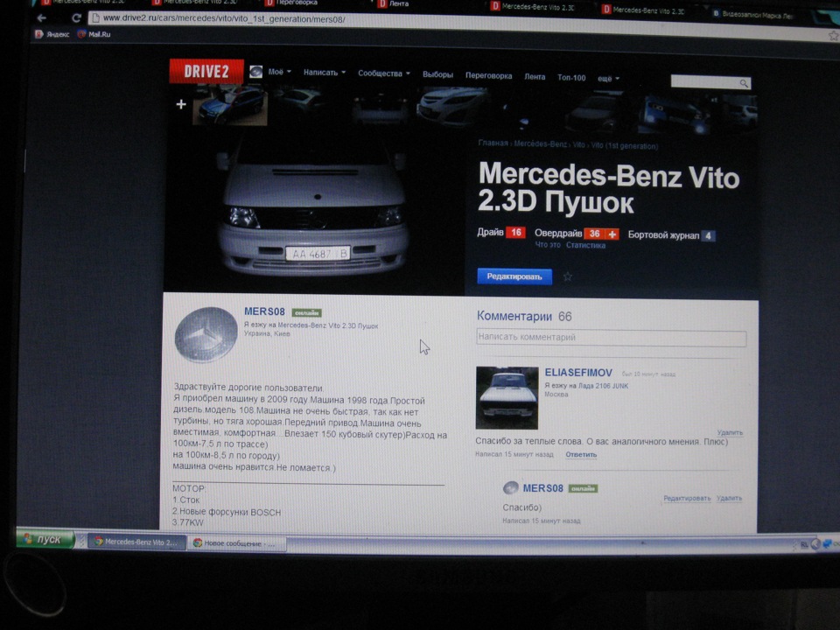The height and width of the screenshot is (630, 840).
Task: Click the Драйв counter badge 16
Action: point(516,232)
